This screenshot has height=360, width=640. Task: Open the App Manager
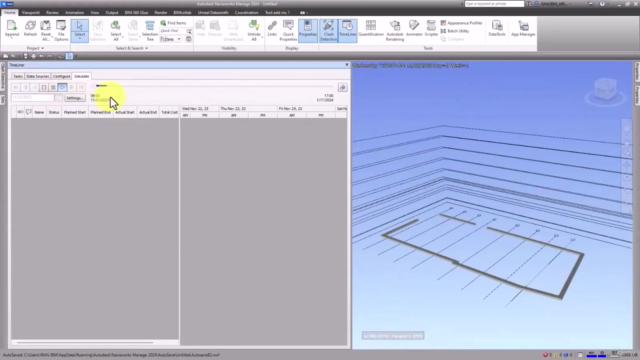pos(523,29)
